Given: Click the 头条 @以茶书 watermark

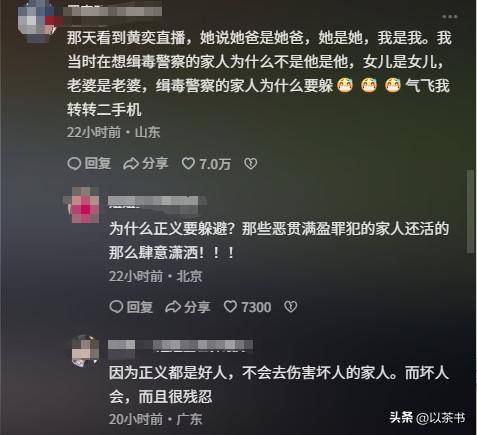Looking at the screenshot, I should point(427,418).
